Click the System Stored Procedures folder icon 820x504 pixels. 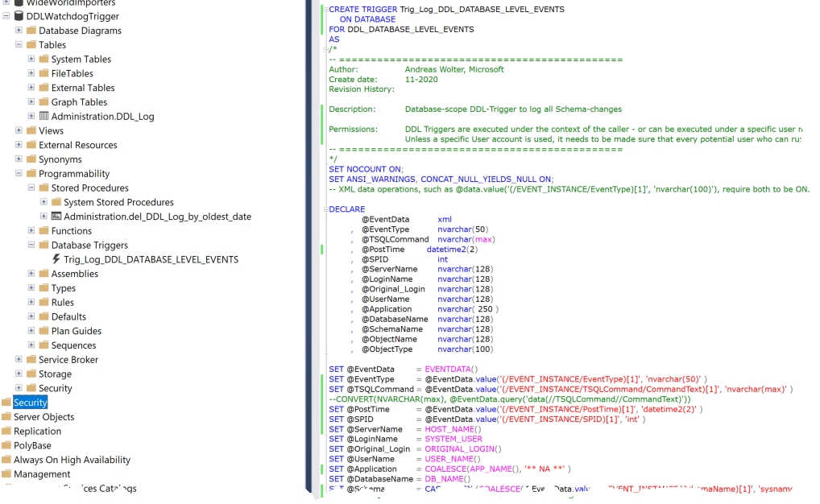(x=56, y=202)
